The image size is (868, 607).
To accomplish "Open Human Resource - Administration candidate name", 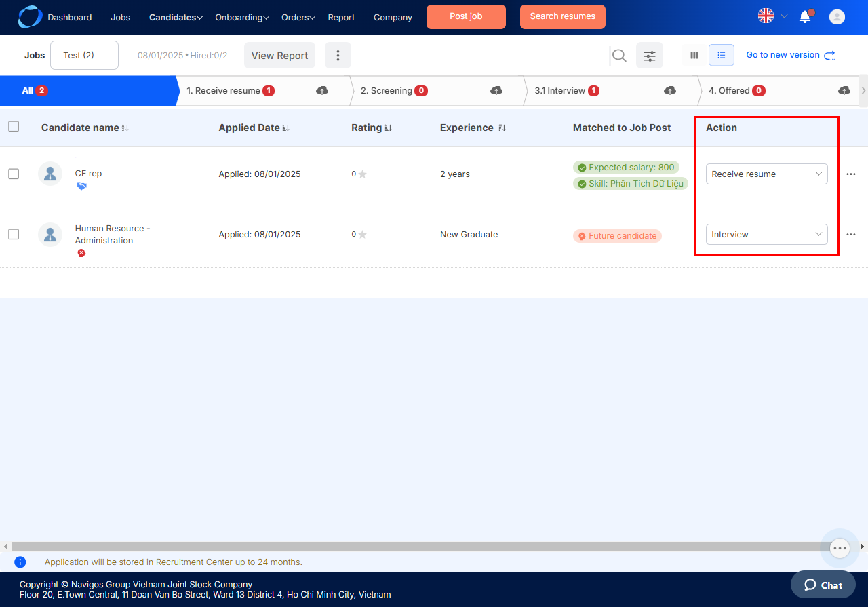I will [x=113, y=235].
